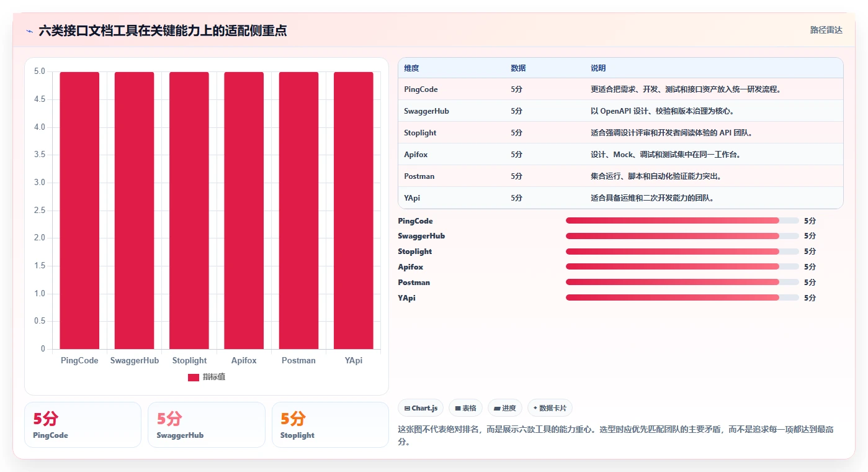868x472 pixels.
Task: Click the YApi progress bar
Action: pyautogui.click(x=682, y=297)
